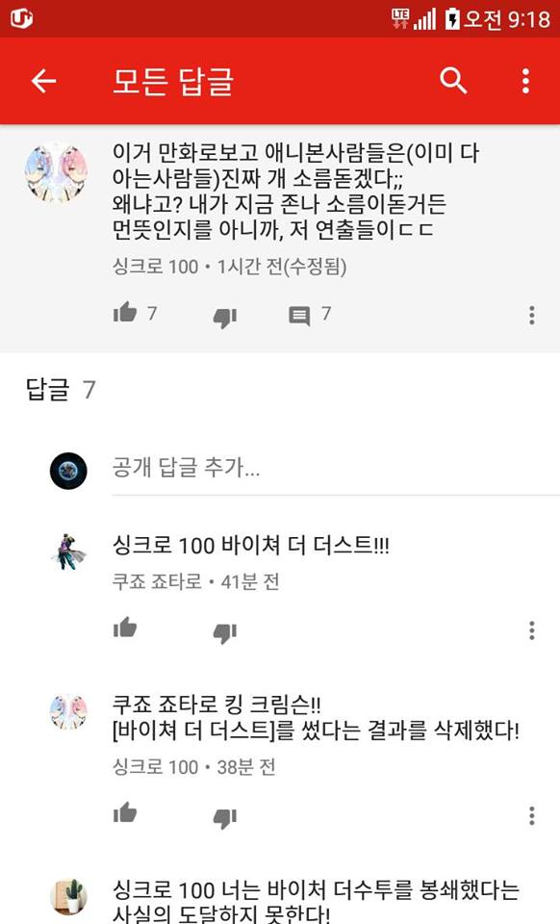The image size is (560, 924).
Task: Open 쿠죠 죠타로's profile avatar
Action: [x=68, y=552]
